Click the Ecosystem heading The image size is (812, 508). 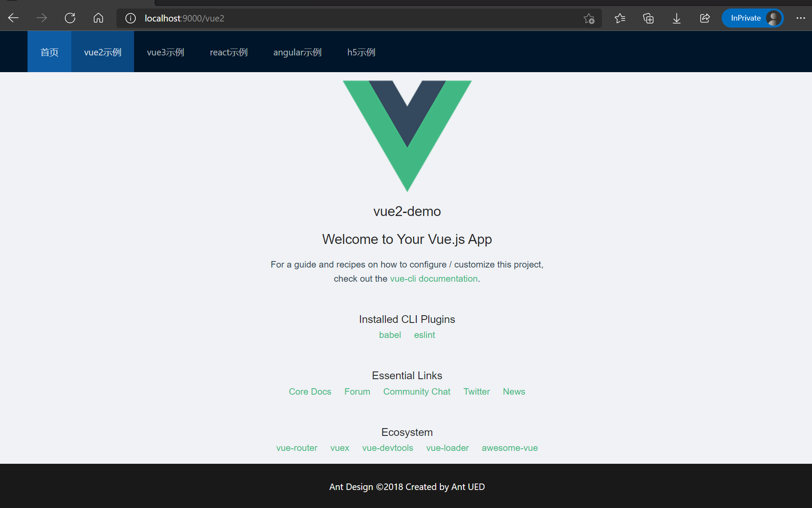click(x=407, y=432)
